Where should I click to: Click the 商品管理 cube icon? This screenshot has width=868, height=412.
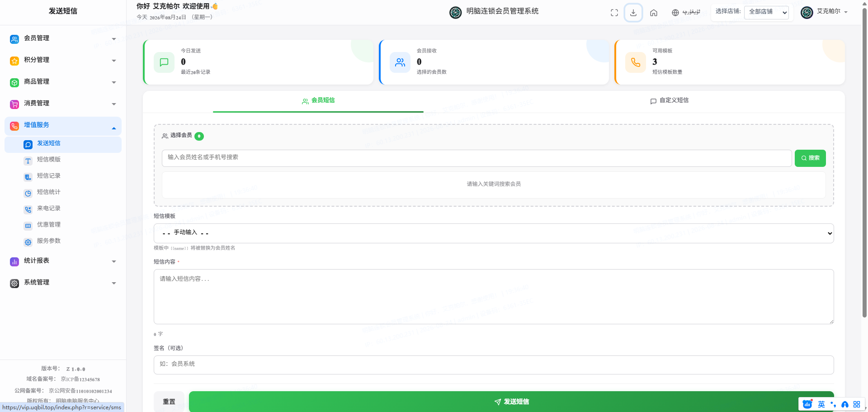tap(14, 83)
